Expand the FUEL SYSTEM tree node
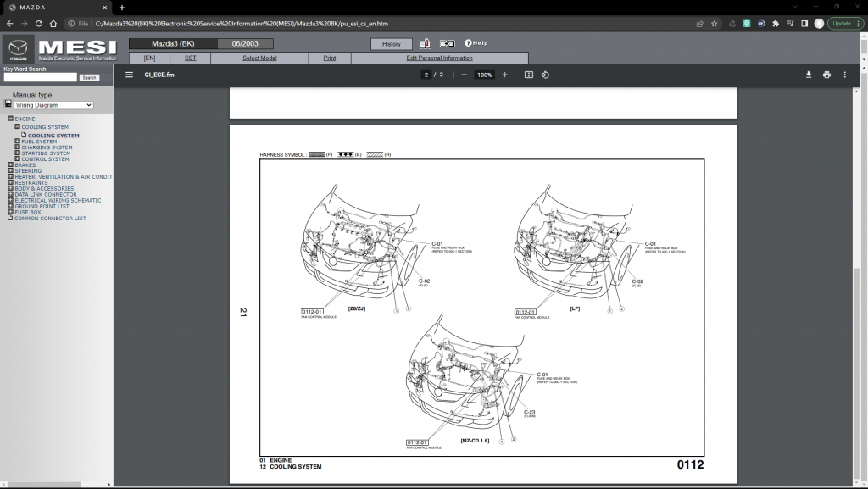This screenshot has height=489, width=868. (x=17, y=142)
